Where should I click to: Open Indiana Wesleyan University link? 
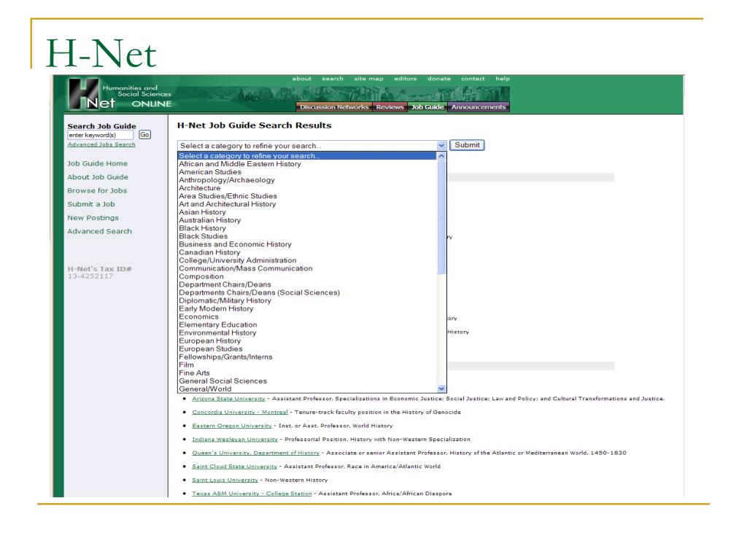235,440
